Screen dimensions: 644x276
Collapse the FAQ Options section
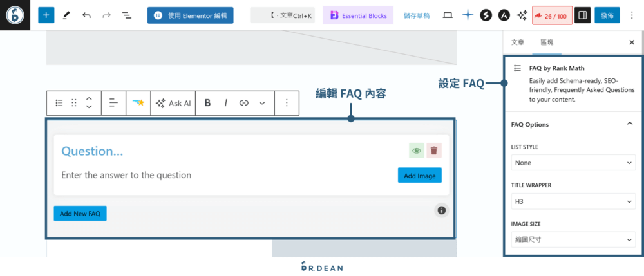[630, 124]
